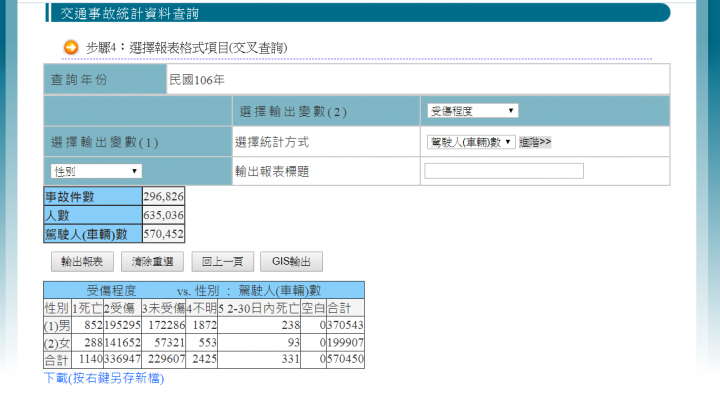The width and height of the screenshot is (720, 397).
Task: Click the orange arrow step icon
Action: pos(71,47)
